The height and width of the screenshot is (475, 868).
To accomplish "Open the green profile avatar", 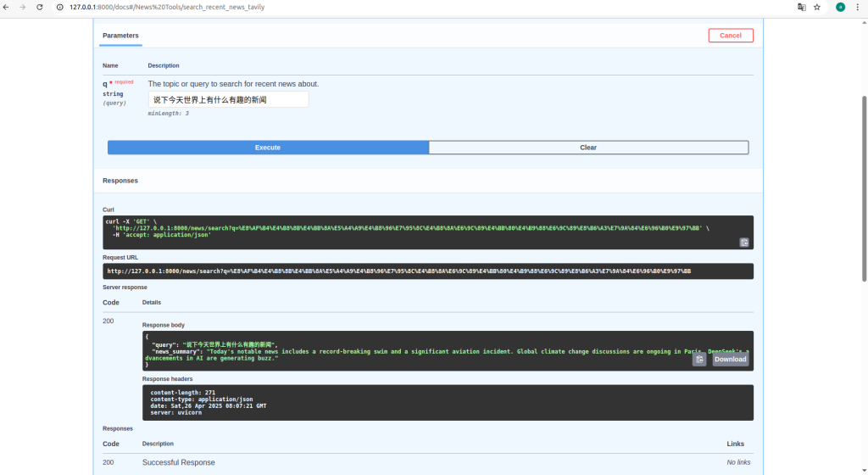I will (x=840, y=7).
